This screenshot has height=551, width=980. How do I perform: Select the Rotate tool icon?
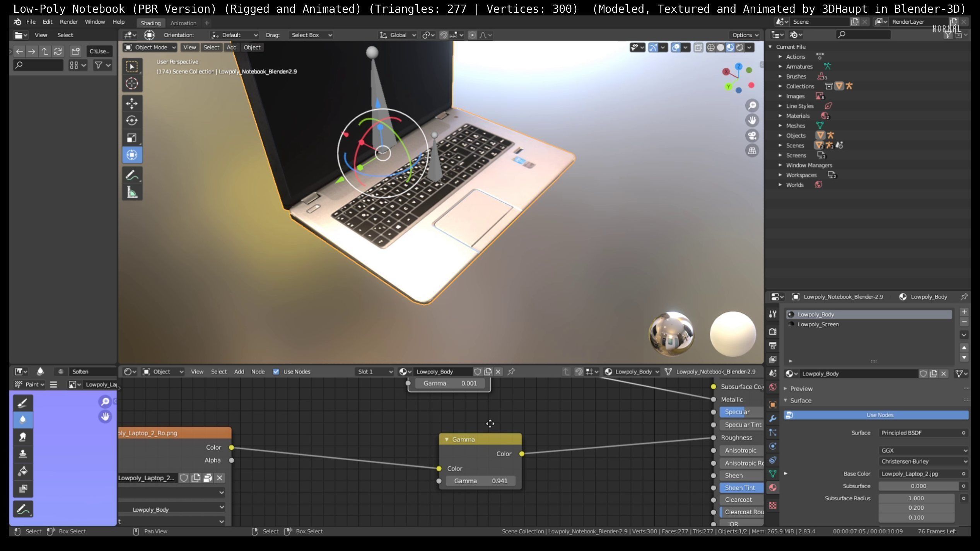click(x=131, y=121)
